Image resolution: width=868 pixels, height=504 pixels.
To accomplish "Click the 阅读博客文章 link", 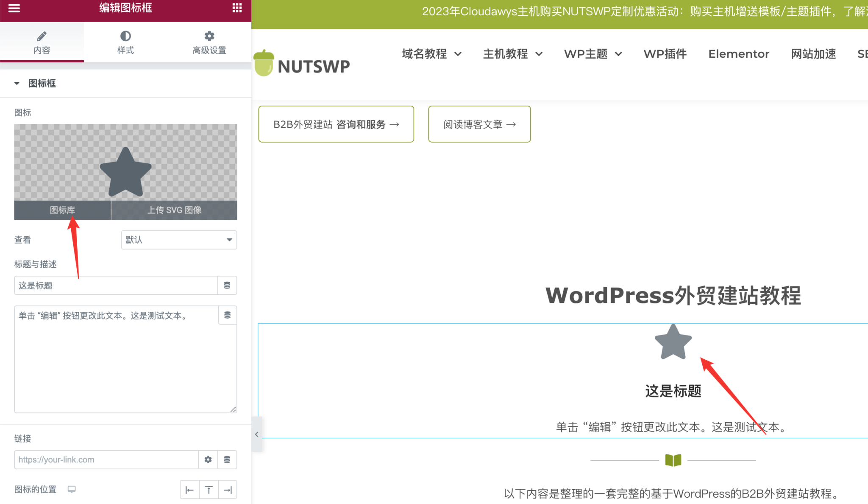I will coord(479,124).
